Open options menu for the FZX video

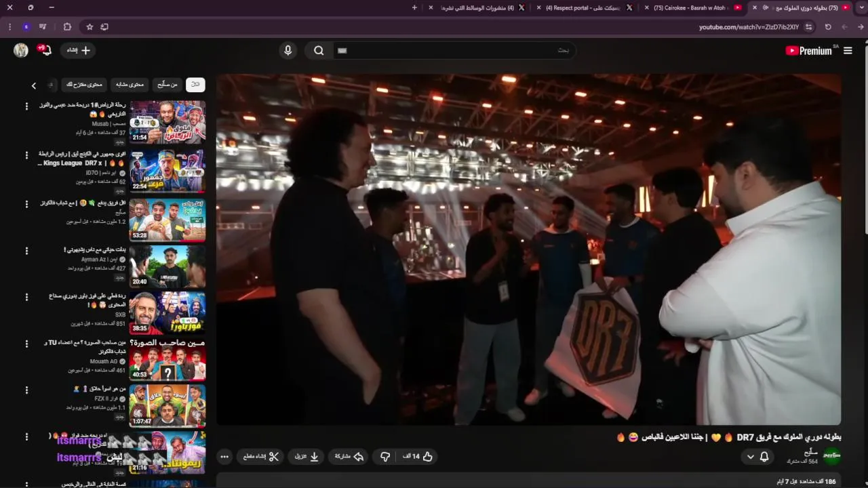26,391
